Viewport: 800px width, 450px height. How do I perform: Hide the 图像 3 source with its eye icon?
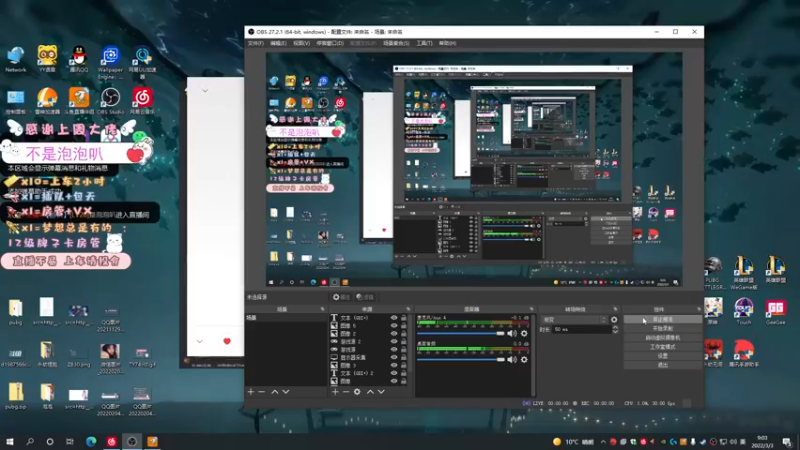pos(394,365)
